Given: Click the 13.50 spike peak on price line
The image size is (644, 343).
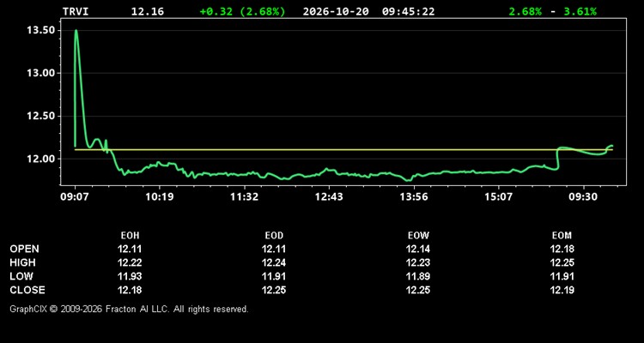Looking at the screenshot, I should (76, 30).
